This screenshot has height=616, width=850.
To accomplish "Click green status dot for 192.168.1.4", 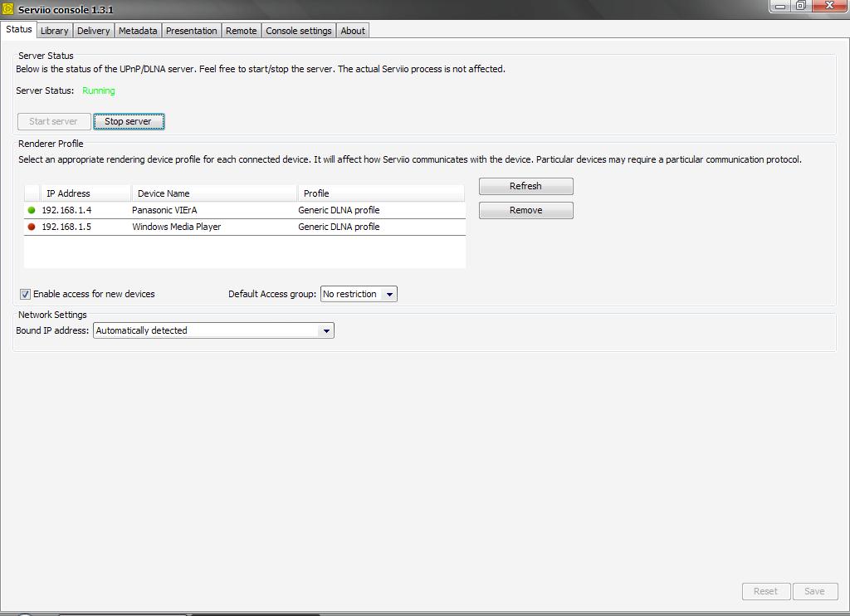I will tap(32, 210).
